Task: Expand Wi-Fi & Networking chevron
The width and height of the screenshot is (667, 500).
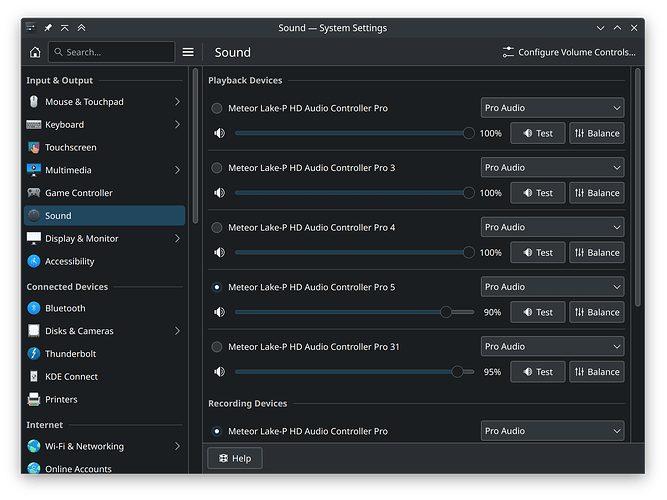Action: [177, 446]
